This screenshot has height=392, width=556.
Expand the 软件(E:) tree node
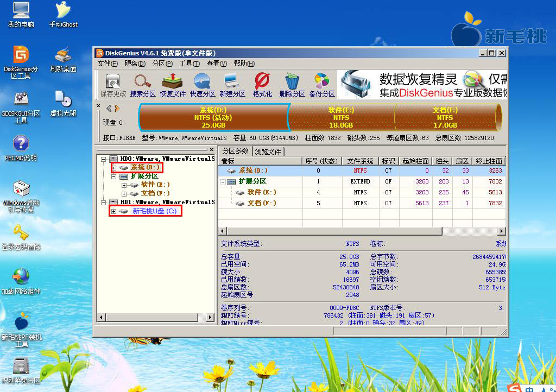click(x=124, y=185)
